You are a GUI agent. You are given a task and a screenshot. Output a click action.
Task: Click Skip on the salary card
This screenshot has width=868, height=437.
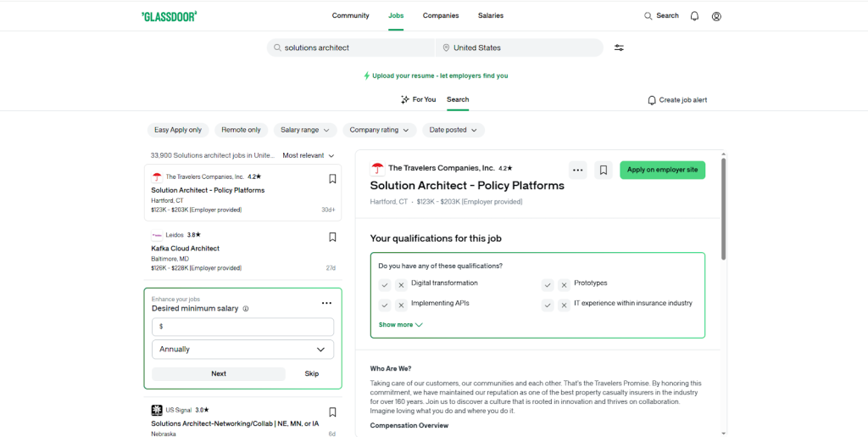312,374
